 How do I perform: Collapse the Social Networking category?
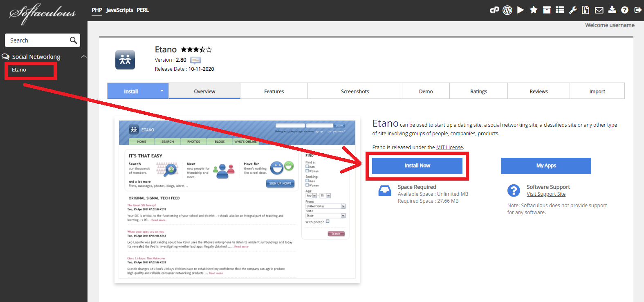[84, 57]
